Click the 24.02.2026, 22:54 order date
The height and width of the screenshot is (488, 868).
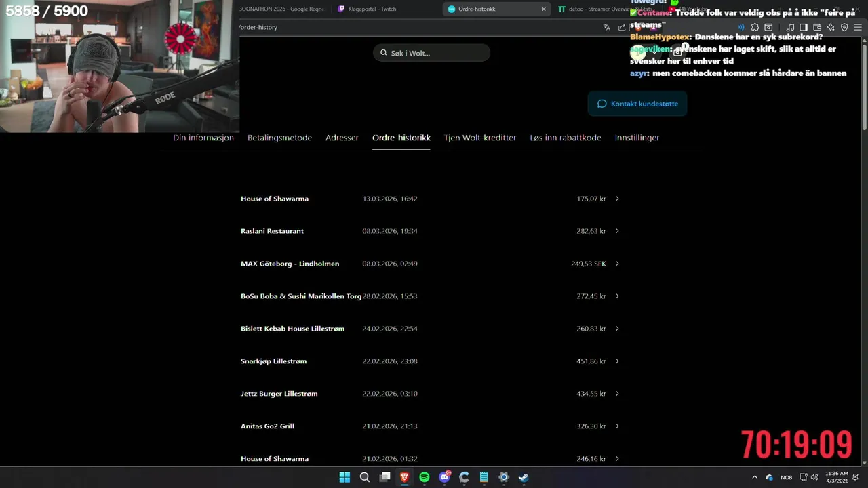390,329
